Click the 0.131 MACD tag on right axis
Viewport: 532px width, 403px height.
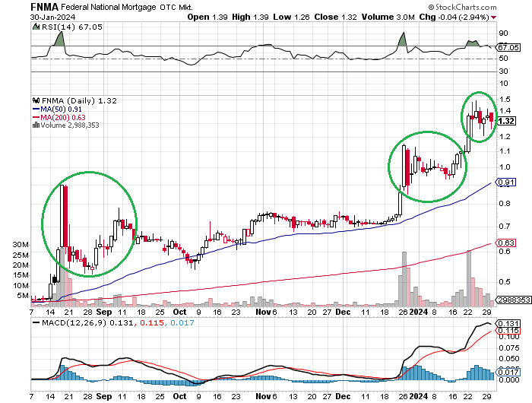pyautogui.click(x=508, y=324)
